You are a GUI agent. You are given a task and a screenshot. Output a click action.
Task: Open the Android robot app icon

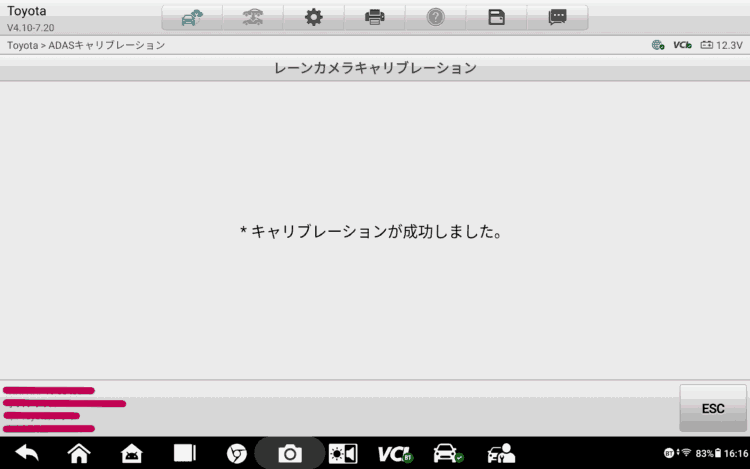tap(131, 453)
